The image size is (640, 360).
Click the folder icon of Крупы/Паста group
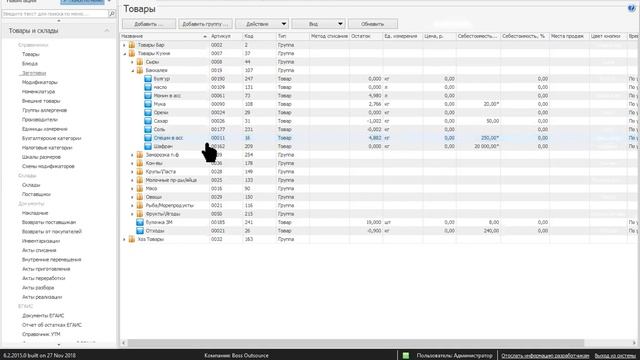click(x=140, y=172)
